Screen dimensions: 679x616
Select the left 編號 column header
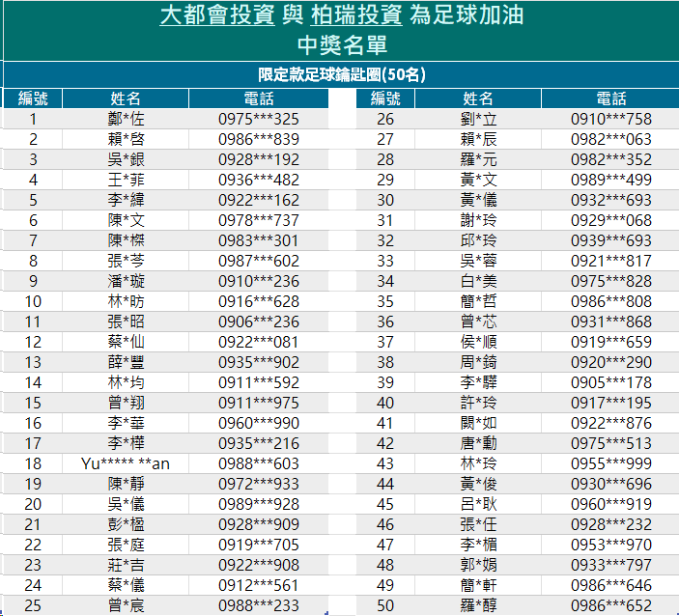(33, 98)
